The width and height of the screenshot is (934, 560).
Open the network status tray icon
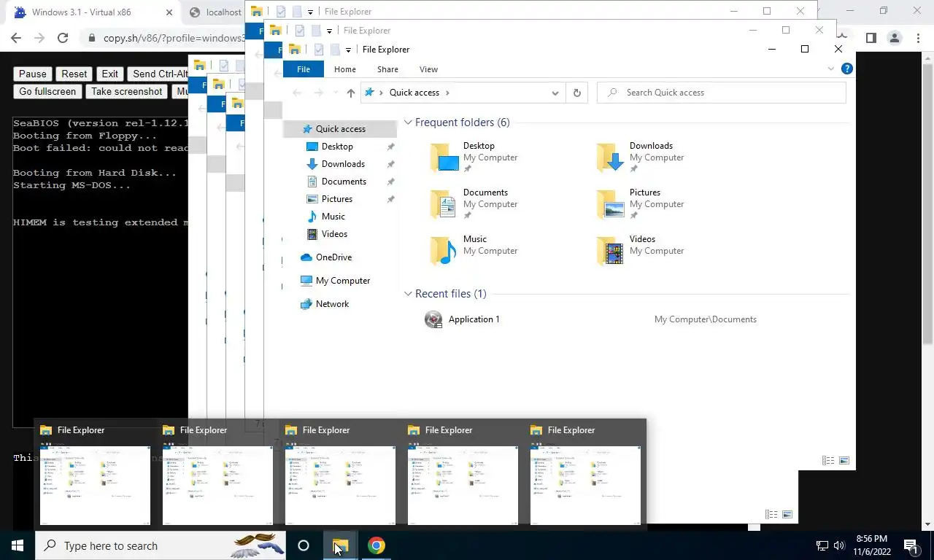tap(822, 545)
